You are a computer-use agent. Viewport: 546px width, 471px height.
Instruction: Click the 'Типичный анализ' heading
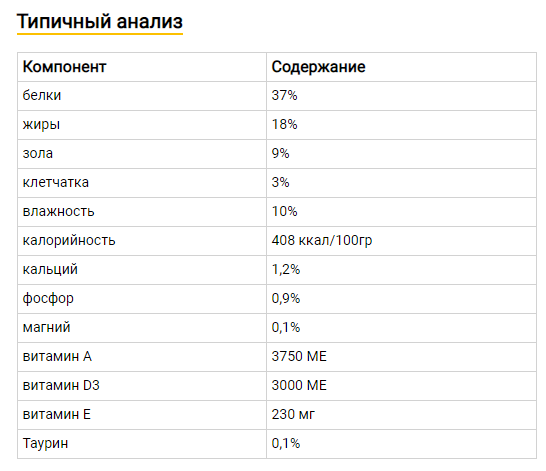100,21
